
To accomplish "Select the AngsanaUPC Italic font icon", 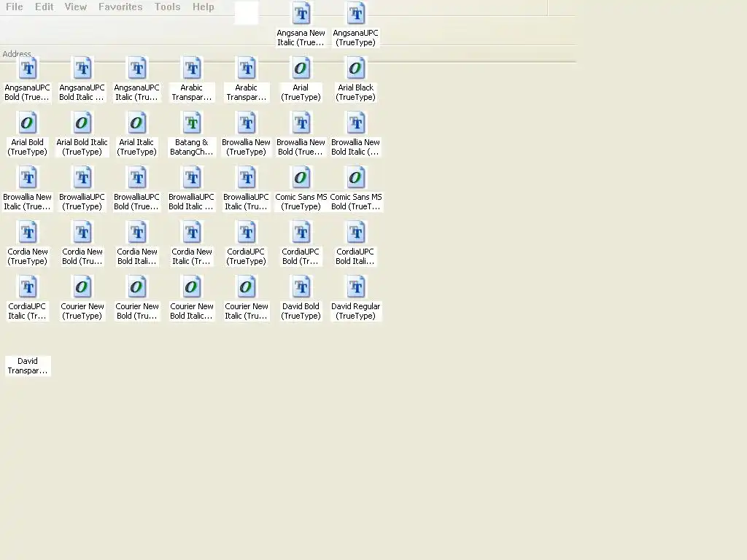I will (137, 68).
